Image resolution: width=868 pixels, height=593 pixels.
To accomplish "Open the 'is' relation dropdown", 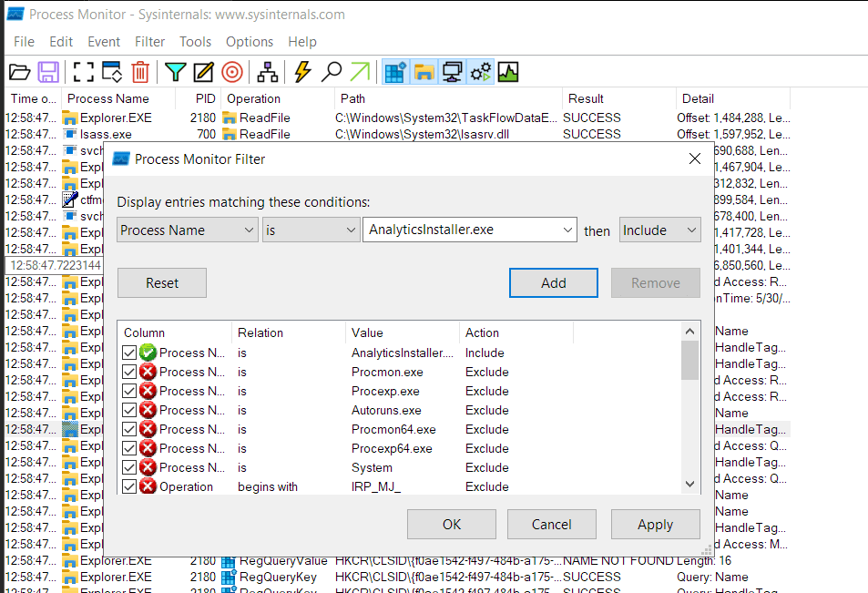I will coord(311,230).
